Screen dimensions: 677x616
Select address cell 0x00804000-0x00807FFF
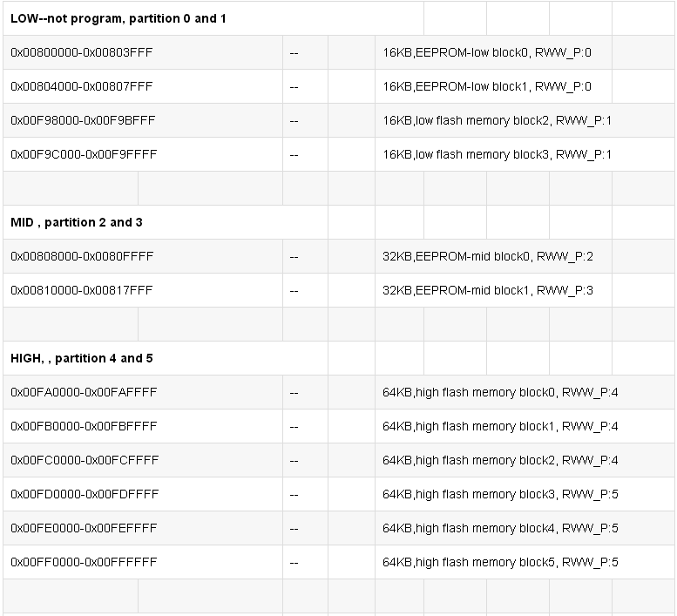tap(82, 86)
